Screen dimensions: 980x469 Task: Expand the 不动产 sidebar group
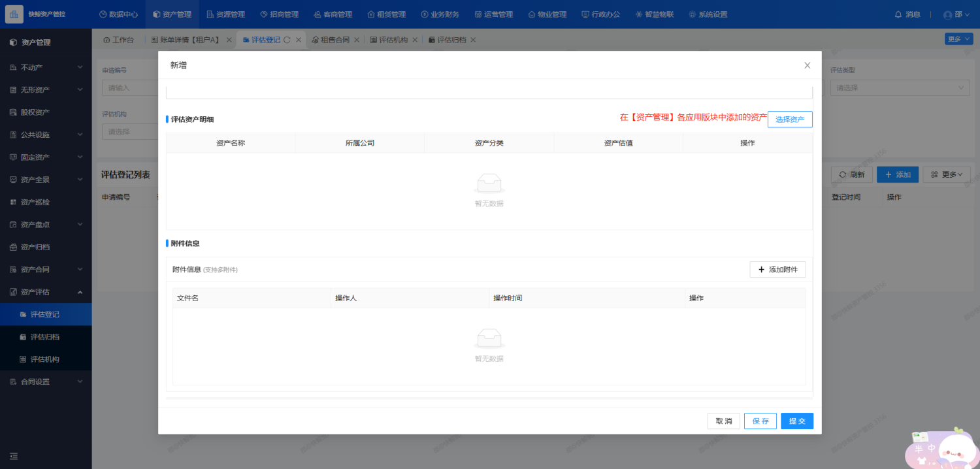(x=46, y=67)
